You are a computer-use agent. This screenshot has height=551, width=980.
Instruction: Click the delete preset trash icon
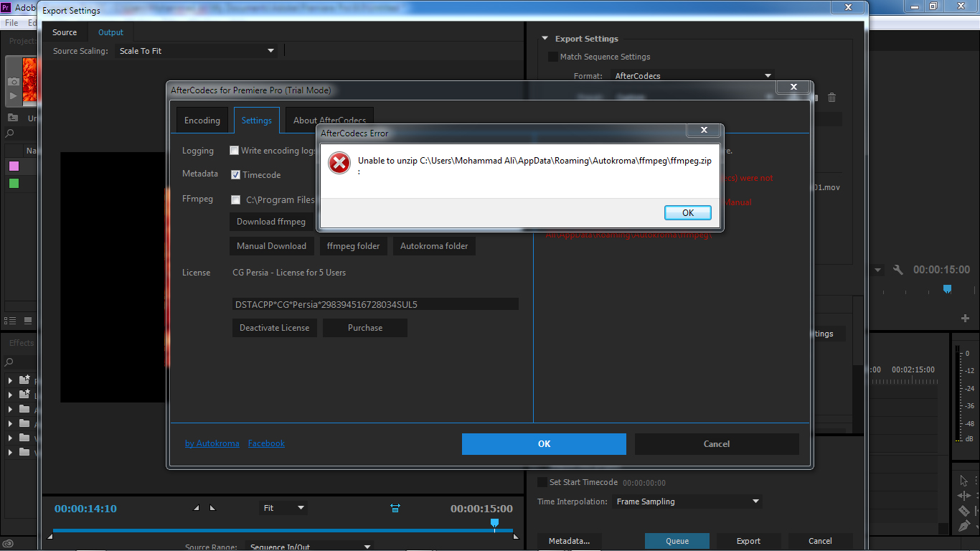(832, 98)
